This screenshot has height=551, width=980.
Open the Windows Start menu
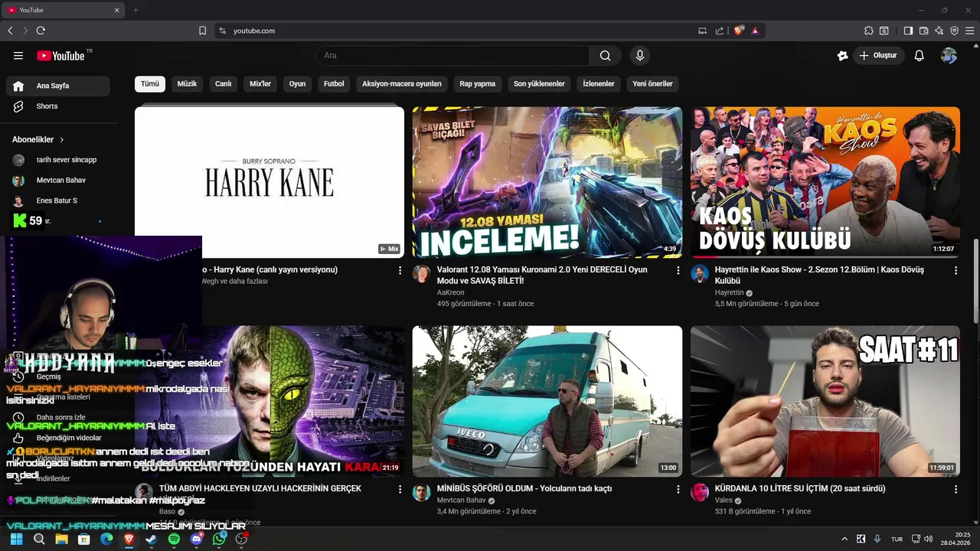pyautogui.click(x=16, y=539)
